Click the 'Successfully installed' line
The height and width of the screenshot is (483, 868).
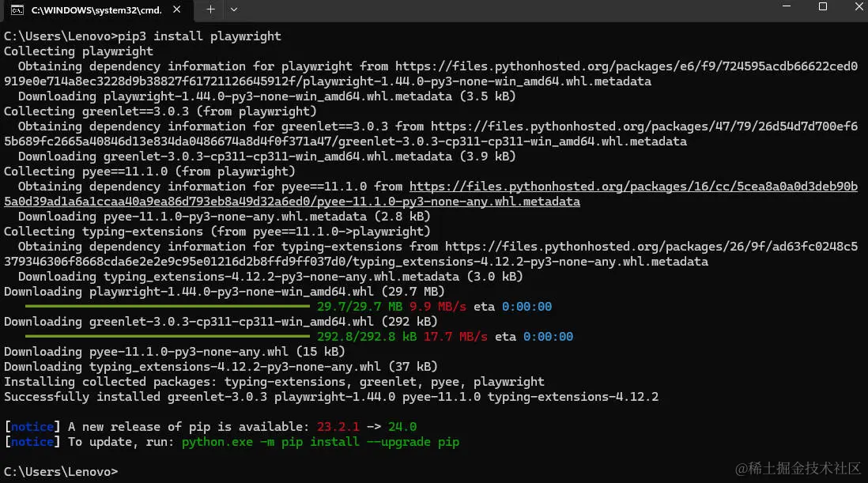(x=331, y=397)
